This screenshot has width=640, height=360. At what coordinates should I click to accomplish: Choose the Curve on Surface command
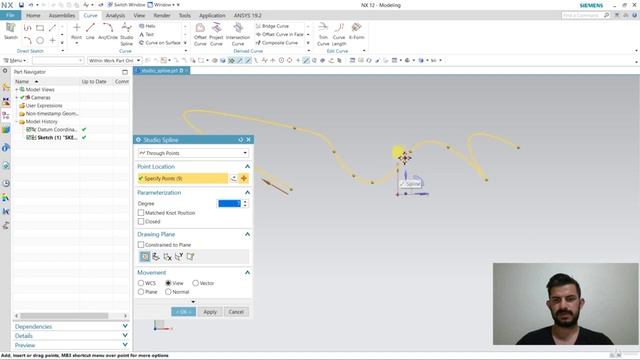[160, 42]
